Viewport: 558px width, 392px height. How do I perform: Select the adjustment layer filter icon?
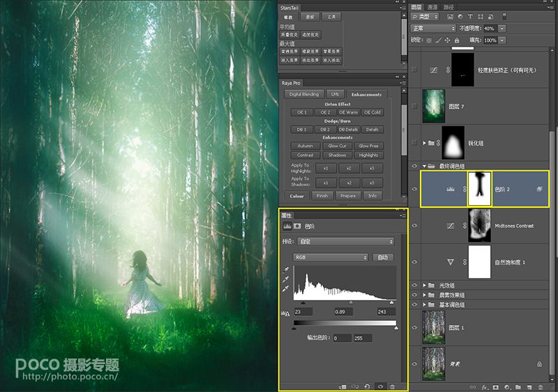pos(460,17)
